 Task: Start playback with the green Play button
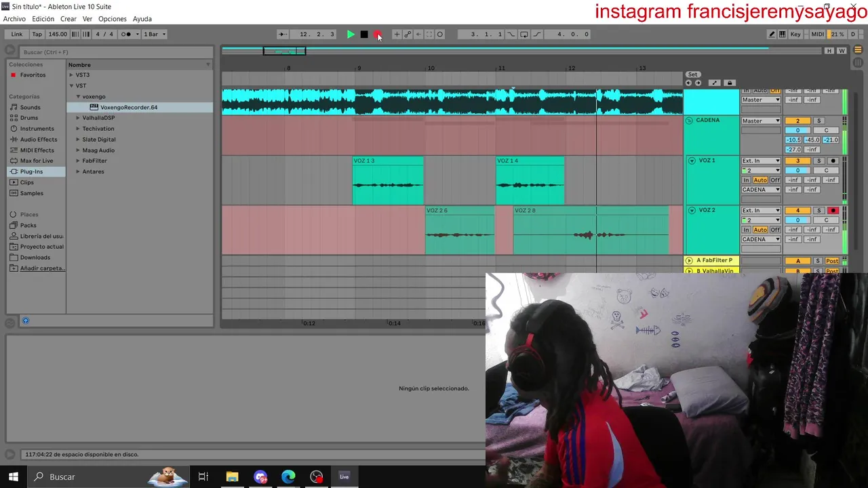(x=351, y=35)
